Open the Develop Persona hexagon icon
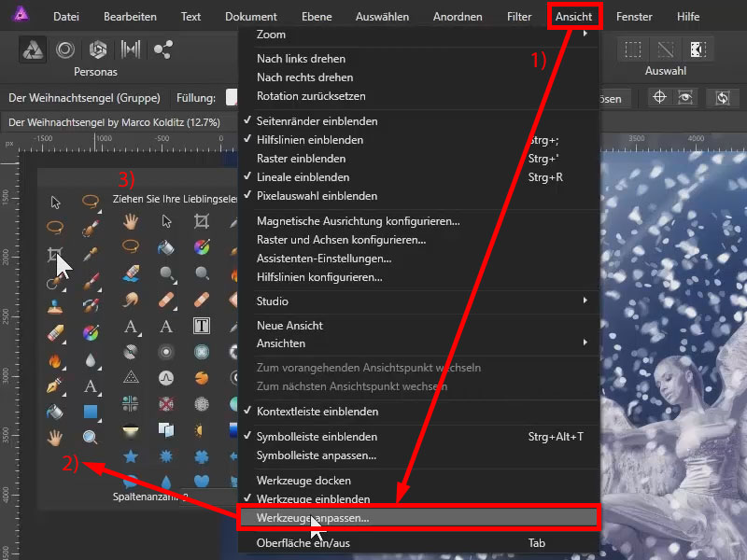 98,49
